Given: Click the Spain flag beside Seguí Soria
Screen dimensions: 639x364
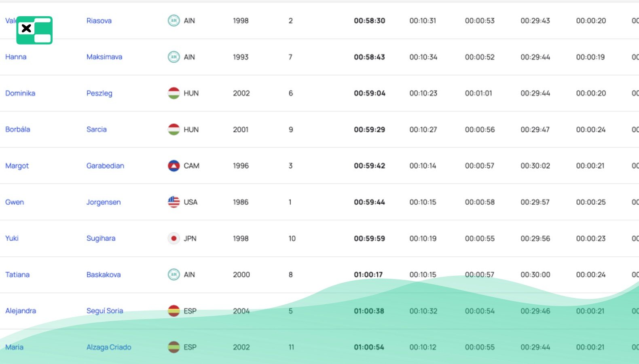Looking at the screenshot, I should (174, 311).
